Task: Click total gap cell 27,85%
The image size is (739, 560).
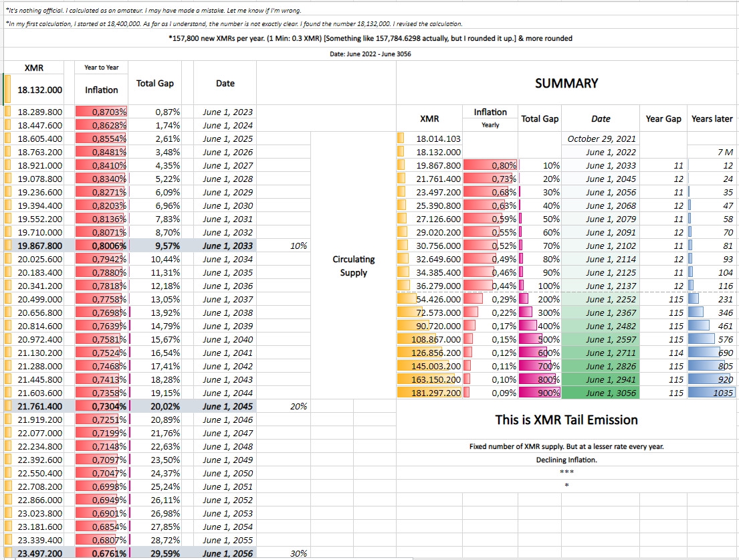Action: coord(155,527)
